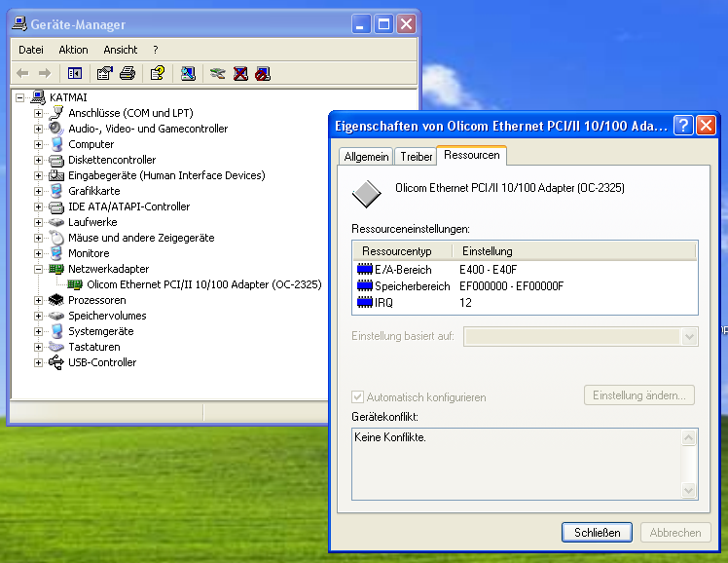Select the Speichervolumes tree item
The image size is (728, 563).
[107, 316]
